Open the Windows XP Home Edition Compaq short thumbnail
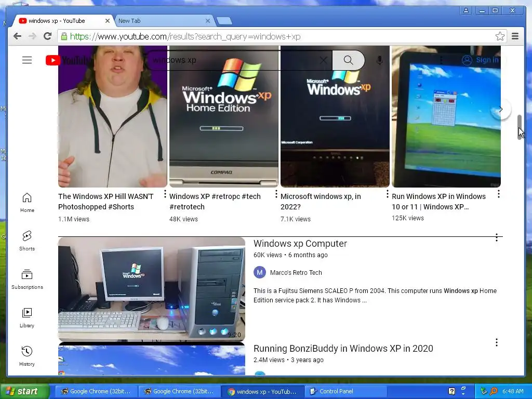This screenshot has width=532, height=399. [224, 116]
